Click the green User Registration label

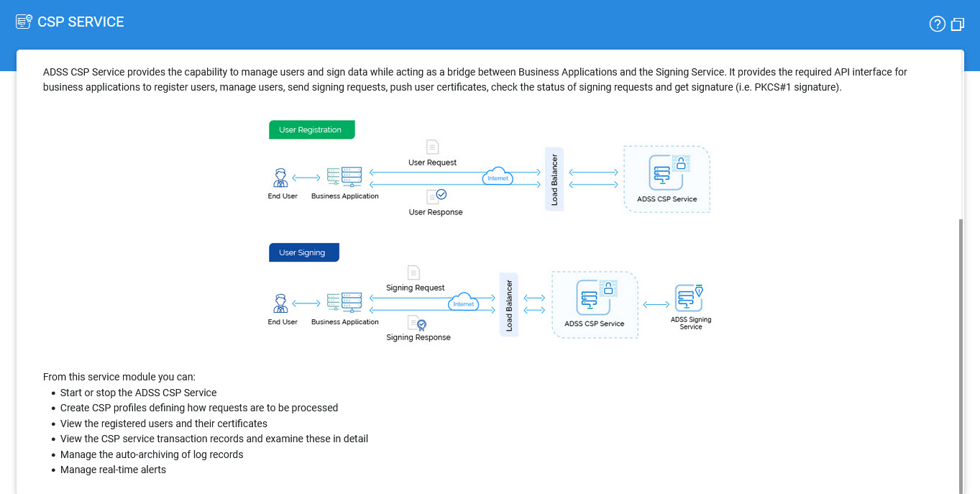pyautogui.click(x=311, y=130)
